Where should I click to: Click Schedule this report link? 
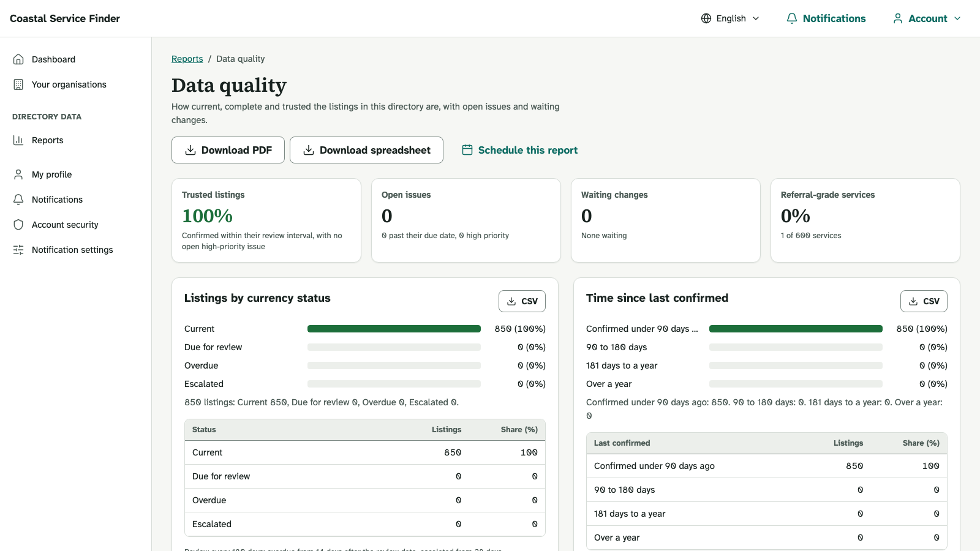(519, 150)
